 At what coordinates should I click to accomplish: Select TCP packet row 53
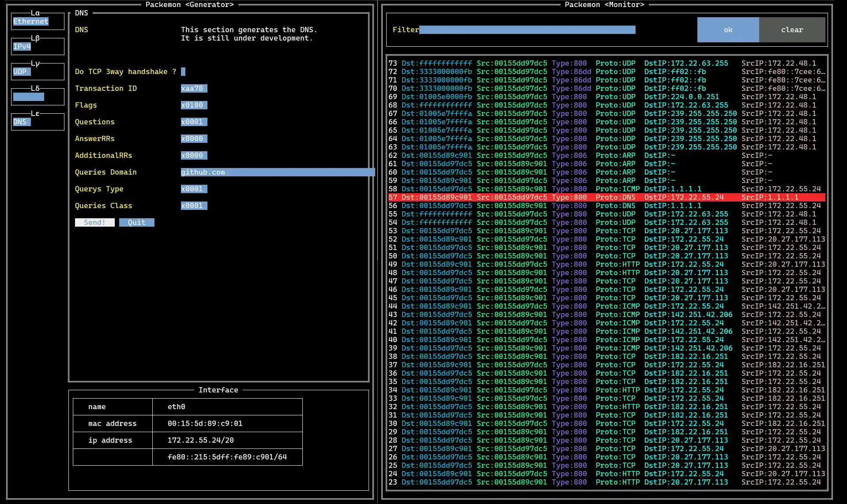point(607,231)
